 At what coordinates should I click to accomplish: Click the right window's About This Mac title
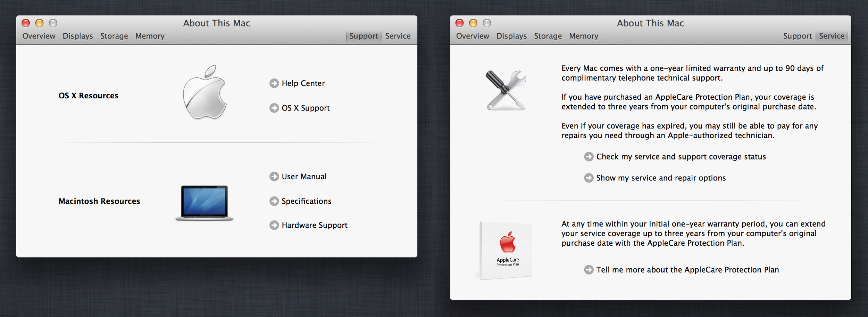(650, 23)
